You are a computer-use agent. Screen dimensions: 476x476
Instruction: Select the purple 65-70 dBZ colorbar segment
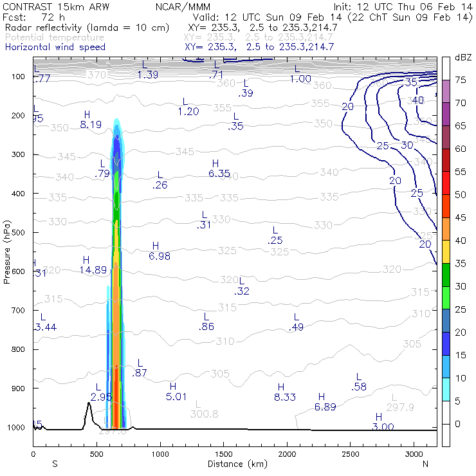[x=446, y=114]
